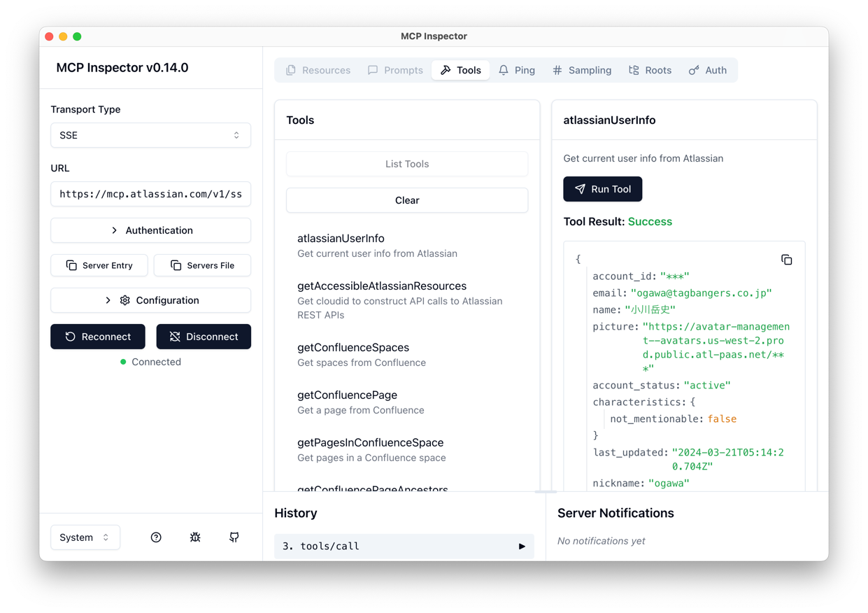Click the email value ogawa@tagbangers.co.jp

(x=702, y=293)
